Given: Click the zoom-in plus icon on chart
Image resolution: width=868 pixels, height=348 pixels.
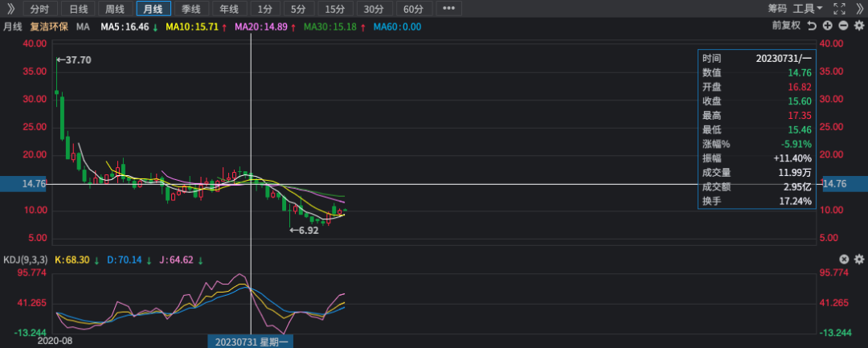Looking at the screenshot, I should (827, 26).
